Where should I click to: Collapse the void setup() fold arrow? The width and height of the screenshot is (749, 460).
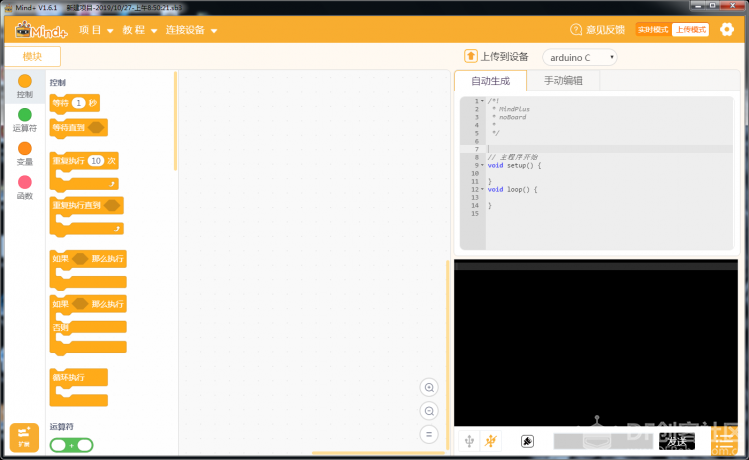(x=482, y=165)
